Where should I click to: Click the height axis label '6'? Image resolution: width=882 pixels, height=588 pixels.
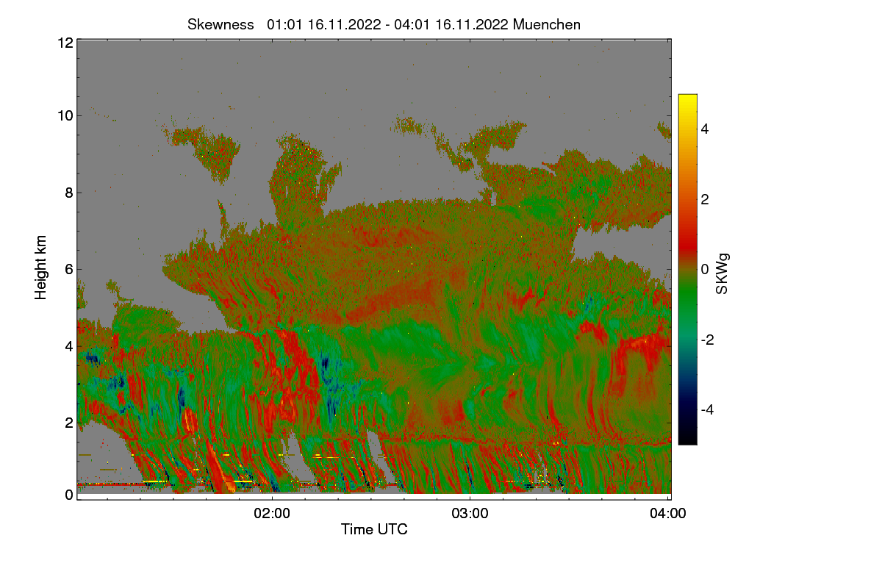69,269
